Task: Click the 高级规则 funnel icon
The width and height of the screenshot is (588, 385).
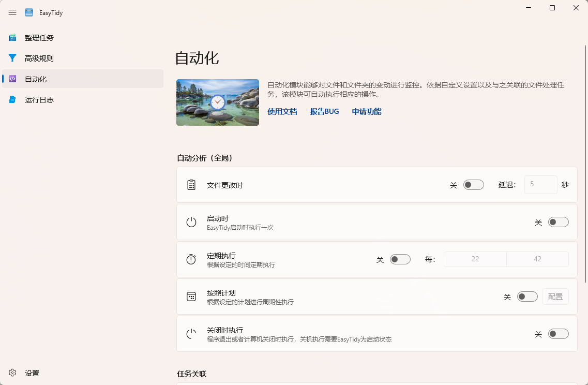Action: (12, 58)
